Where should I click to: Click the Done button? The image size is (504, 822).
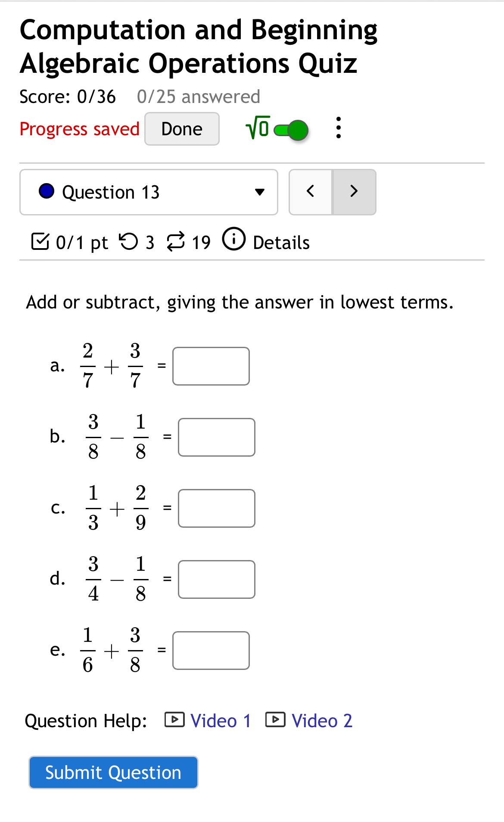tap(181, 128)
